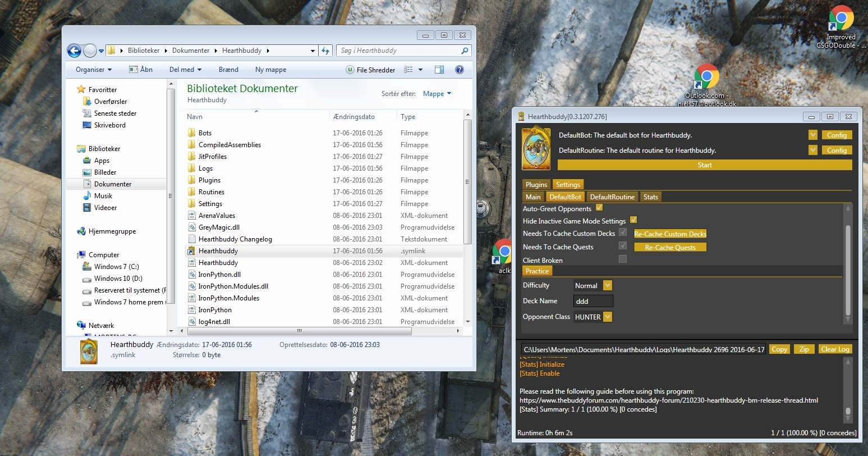The height and width of the screenshot is (456, 868).
Task: Select the DefaultBot settings tab
Action: click(565, 197)
